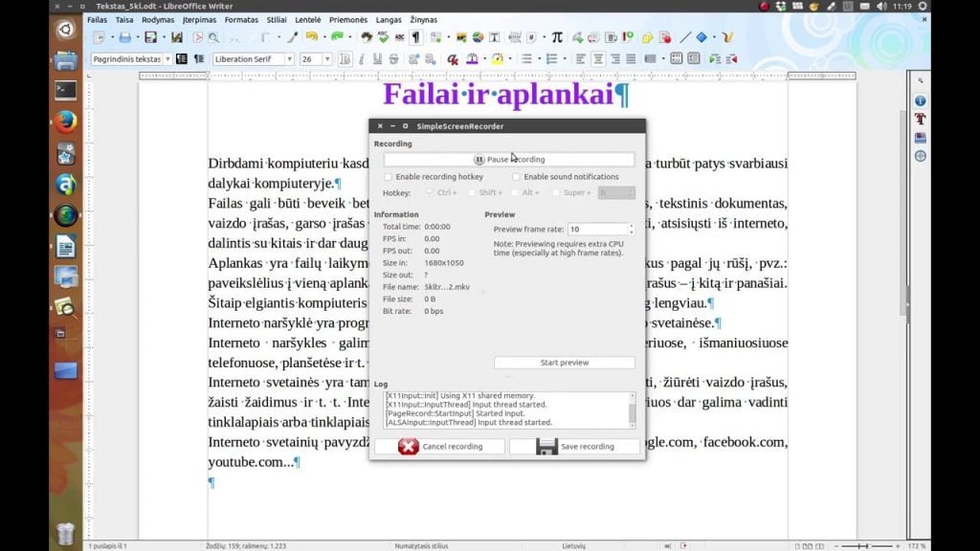This screenshot has width=980, height=551.
Task: Align paragraph left icon
Action: click(x=581, y=58)
